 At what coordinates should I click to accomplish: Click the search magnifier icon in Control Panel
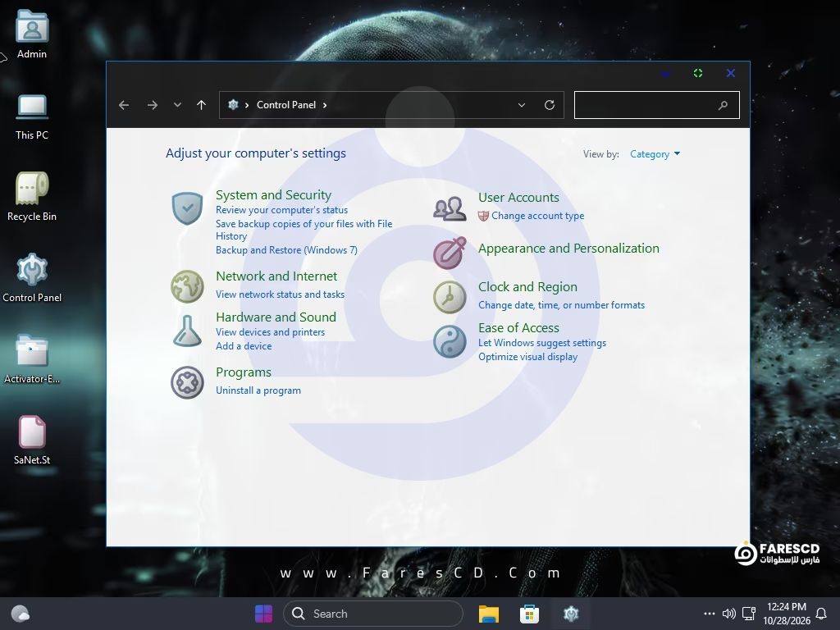(x=723, y=105)
